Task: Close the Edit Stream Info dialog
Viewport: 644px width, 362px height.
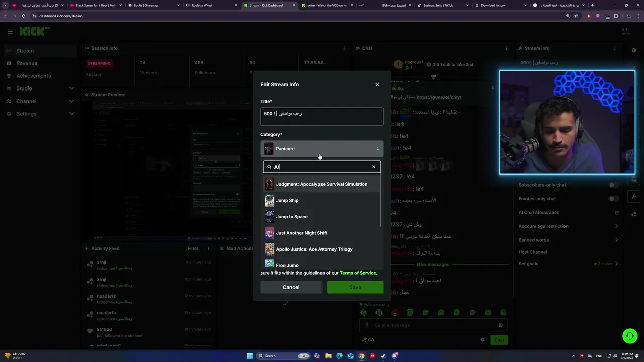Action: (377, 84)
